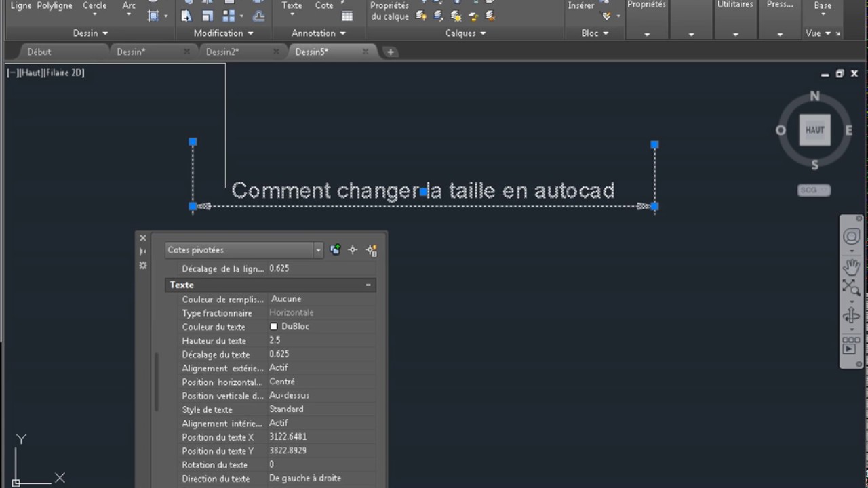Toggle PICKADD value icon in properties palette
This screenshot has height=488, width=868.
coord(335,250)
